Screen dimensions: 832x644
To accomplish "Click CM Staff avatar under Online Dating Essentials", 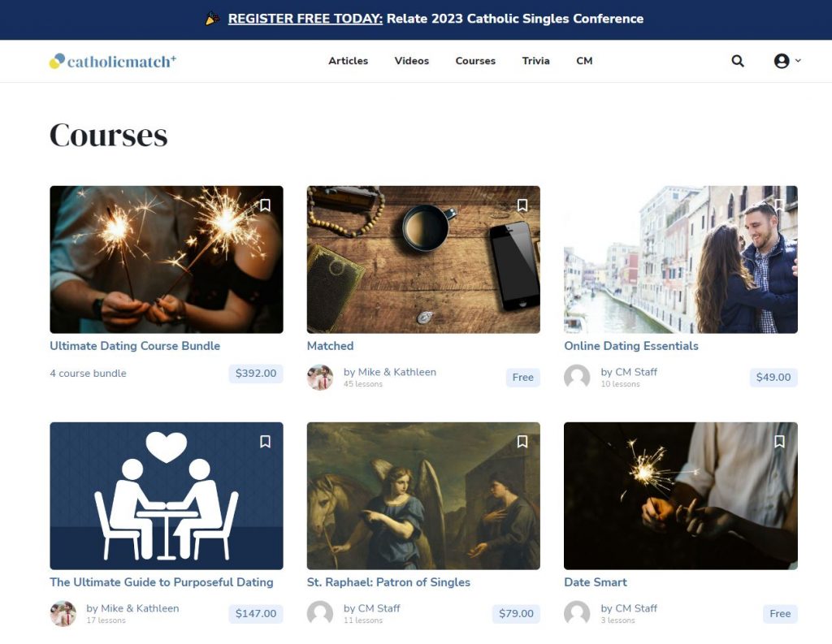I will 577,377.
